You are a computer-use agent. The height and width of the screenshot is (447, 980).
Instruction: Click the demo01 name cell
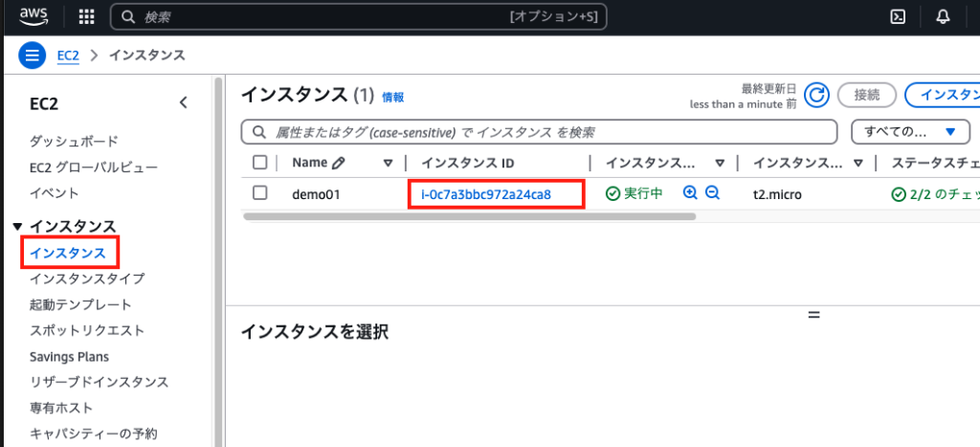point(316,193)
